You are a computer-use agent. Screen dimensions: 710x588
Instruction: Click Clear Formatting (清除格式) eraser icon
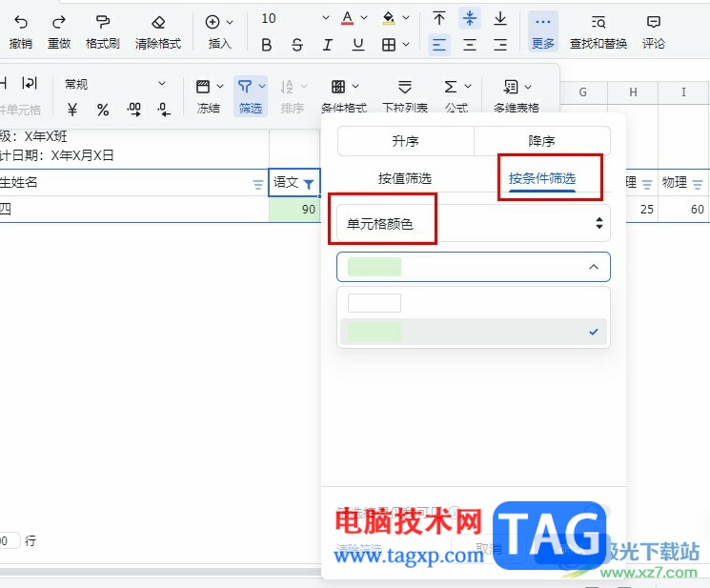pyautogui.click(x=158, y=22)
